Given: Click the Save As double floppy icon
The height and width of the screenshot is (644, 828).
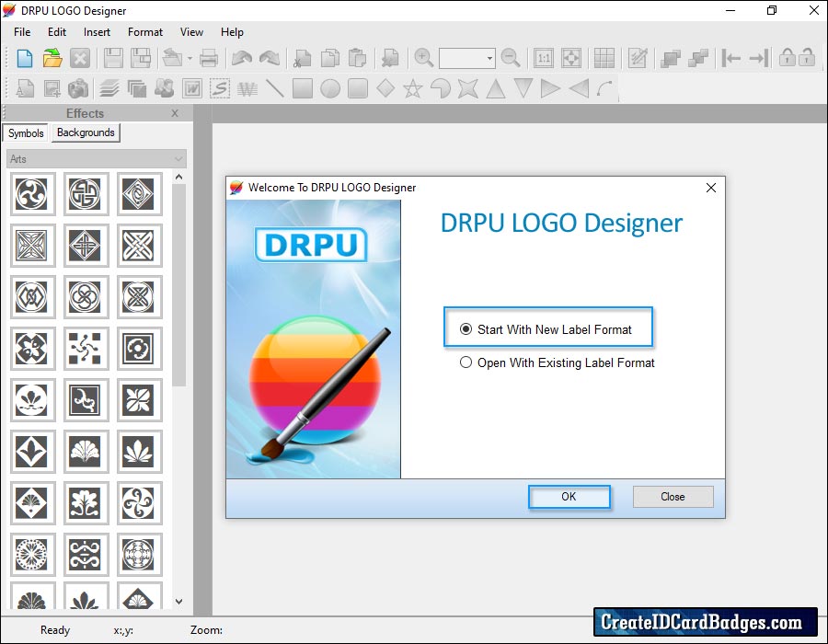Looking at the screenshot, I should click(x=141, y=58).
